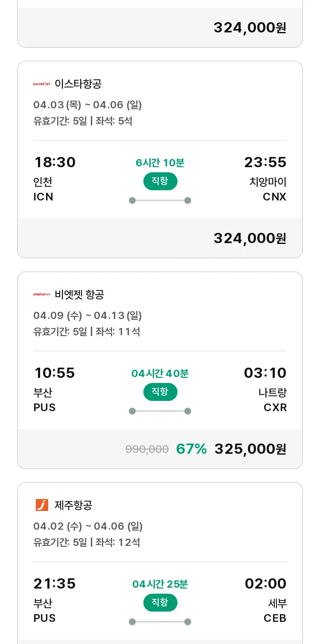Select the 18:30 Incheon departure time
The height and width of the screenshot is (644, 320).
coord(55,162)
